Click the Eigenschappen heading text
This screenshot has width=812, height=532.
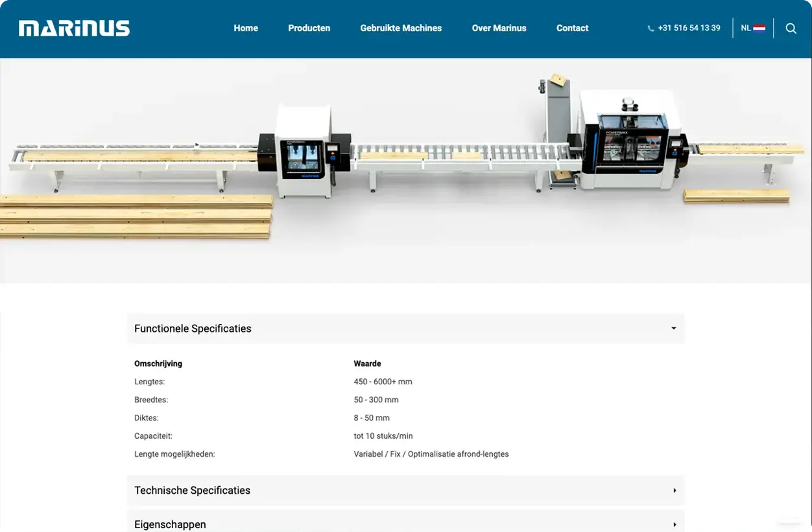coord(170,524)
